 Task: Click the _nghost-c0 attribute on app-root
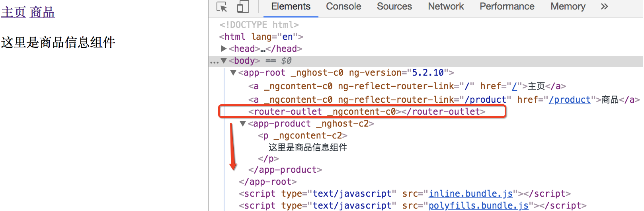pos(317,73)
